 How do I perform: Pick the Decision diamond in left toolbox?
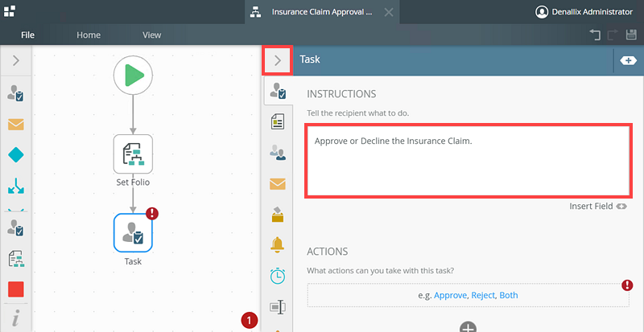16,154
